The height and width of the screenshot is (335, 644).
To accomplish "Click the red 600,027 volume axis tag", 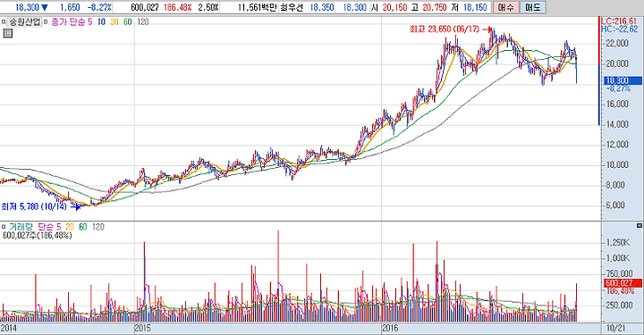I will pos(623,283).
